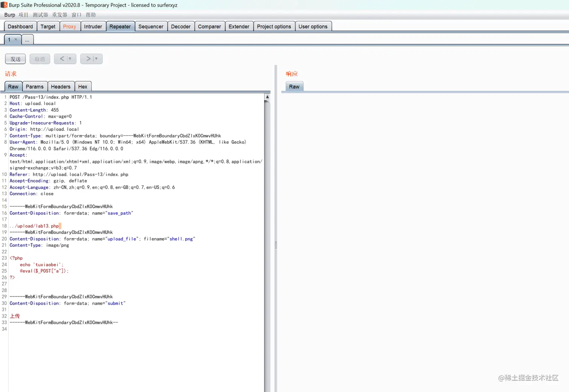
Task: Click the Content-Length: 455 header
Action: coord(34,110)
